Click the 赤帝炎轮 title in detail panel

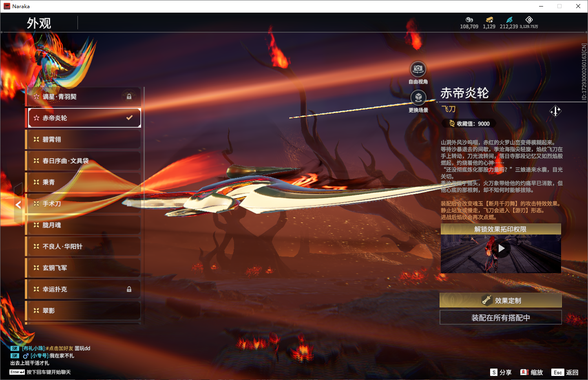click(x=464, y=93)
